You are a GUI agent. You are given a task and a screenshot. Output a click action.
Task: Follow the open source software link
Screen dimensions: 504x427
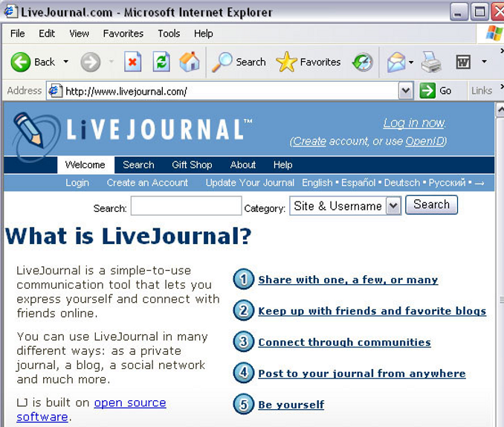coord(130,403)
